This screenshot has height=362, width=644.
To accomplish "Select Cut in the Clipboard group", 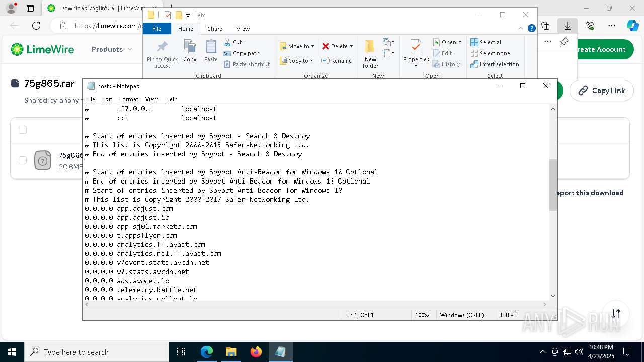I will (233, 42).
